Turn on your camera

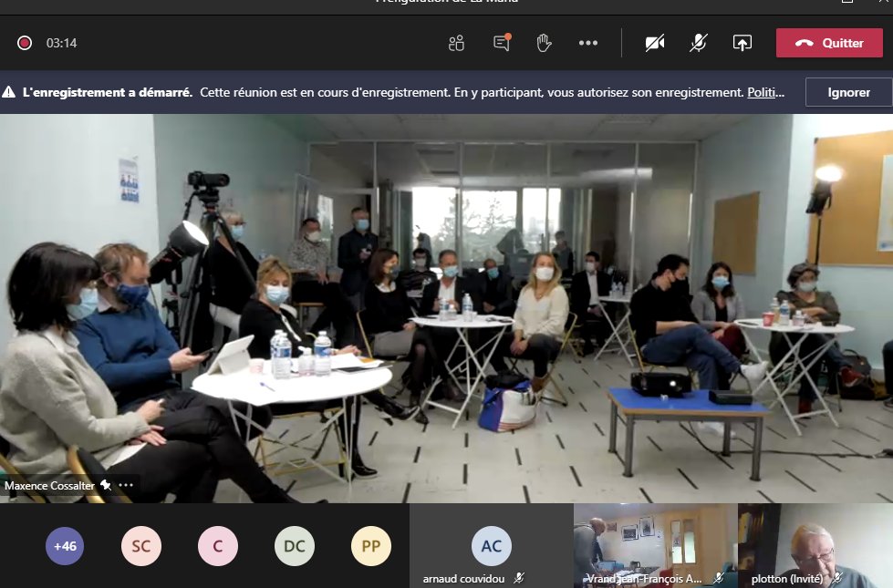(x=655, y=42)
